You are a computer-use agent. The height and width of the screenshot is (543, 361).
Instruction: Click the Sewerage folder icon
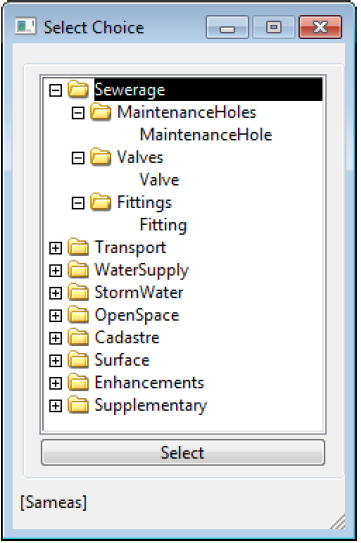pos(78,89)
